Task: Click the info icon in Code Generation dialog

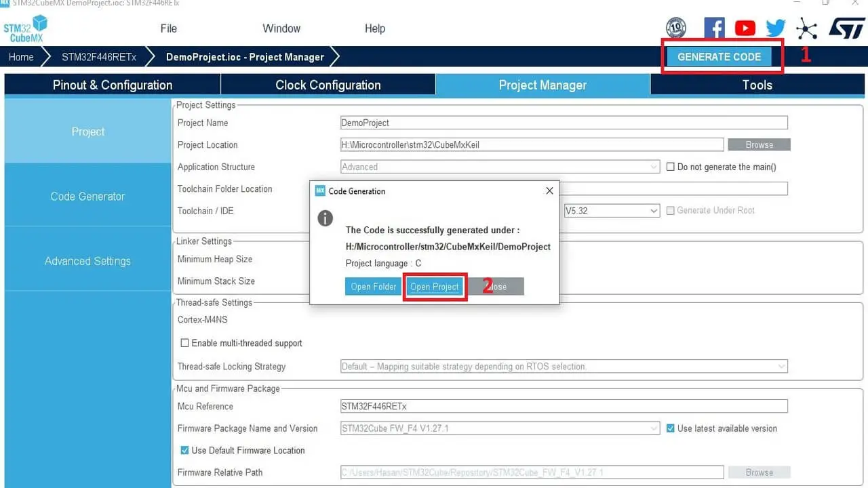Action: coord(325,218)
